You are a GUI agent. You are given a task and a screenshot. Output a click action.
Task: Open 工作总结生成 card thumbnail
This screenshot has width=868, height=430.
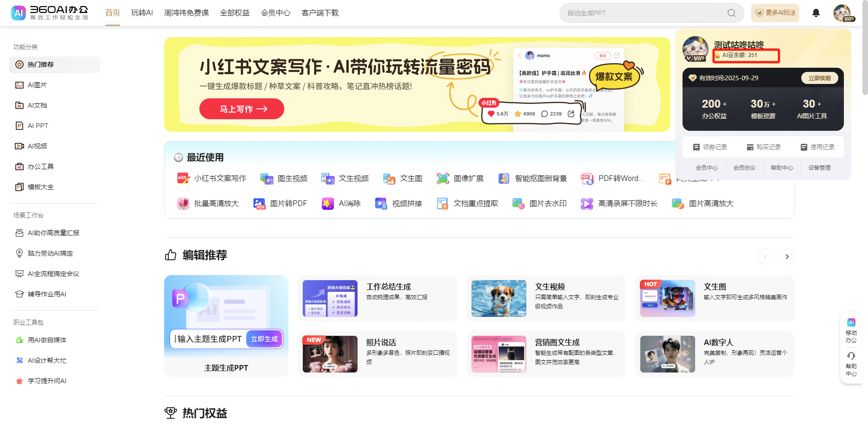coord(330,298)
